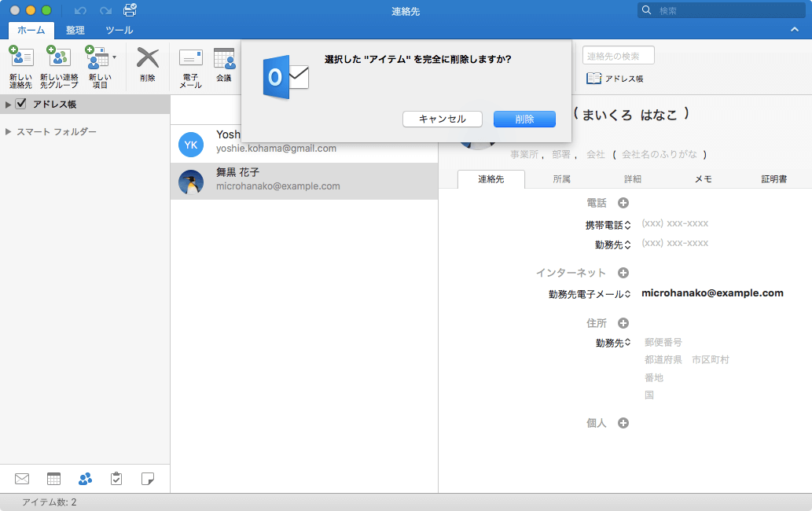Screen dimensions: 812x511
Task: Expand the スマート フォルダー disclosure triangle
Action: pyautogui.click(x=7, y=131)
